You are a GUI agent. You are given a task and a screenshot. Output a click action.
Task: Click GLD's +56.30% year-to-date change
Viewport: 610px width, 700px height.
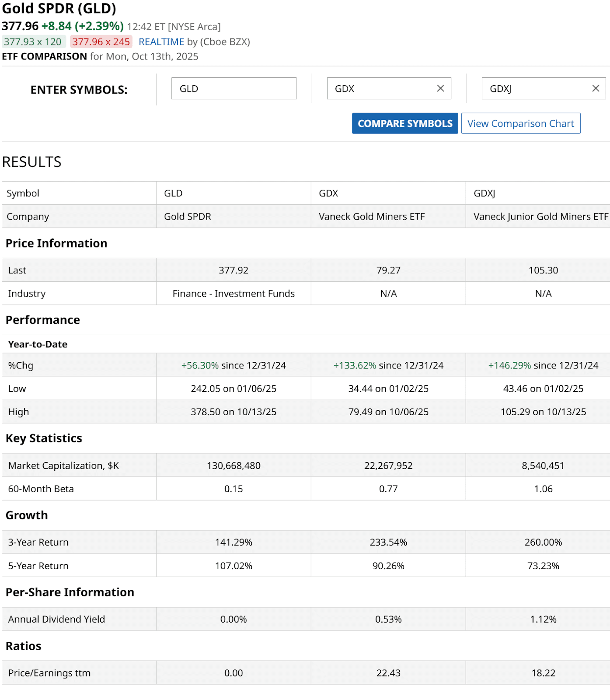pos(200,365)
